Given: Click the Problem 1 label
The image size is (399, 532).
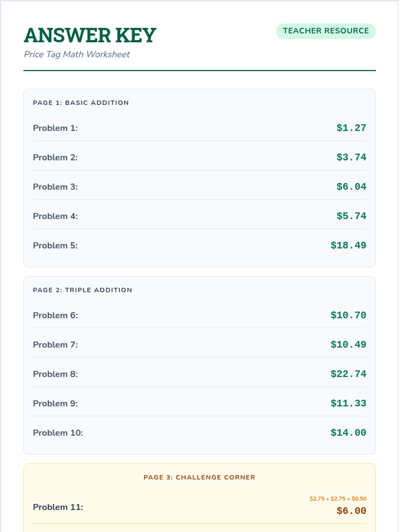Looking at the screenshot, I should 55,128.
